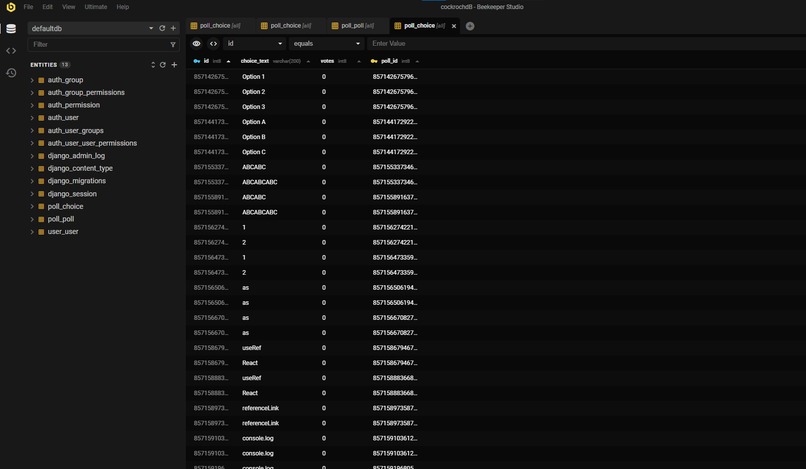Image resolution: width=806 pixels, height=469 pixels.
Task: Switch to the first poll_choice tab
Action: click(x=220, y=26)
